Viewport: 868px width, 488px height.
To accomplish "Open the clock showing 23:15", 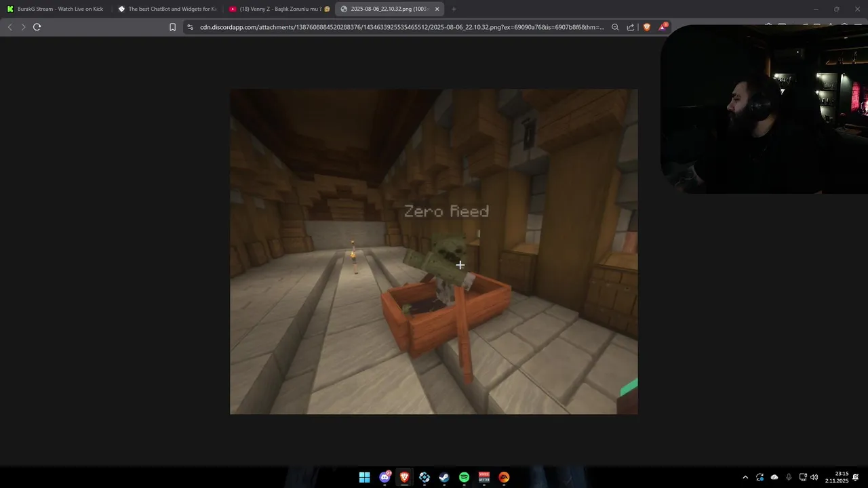I will coord(837,477).
